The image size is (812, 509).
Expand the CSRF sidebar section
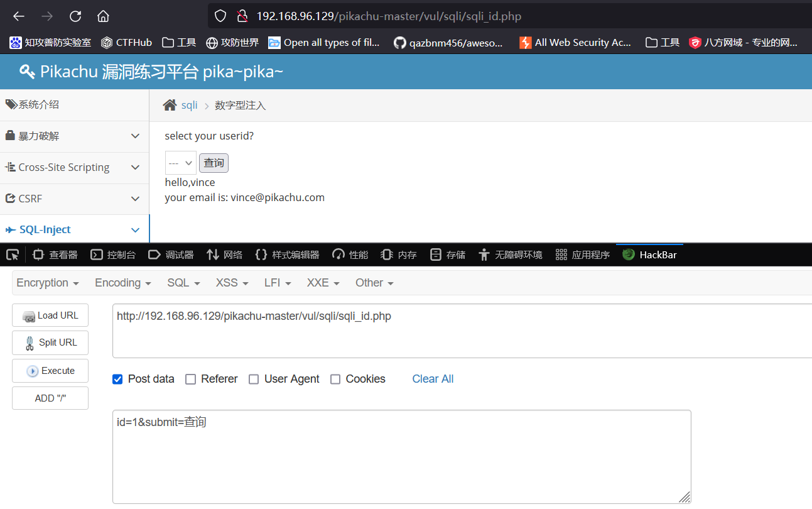[75, 199]
